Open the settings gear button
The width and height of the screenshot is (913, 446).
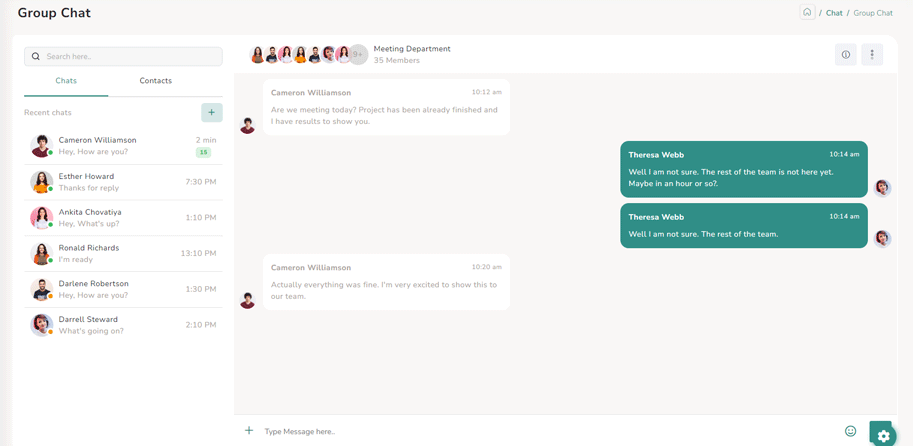(882, 435)
